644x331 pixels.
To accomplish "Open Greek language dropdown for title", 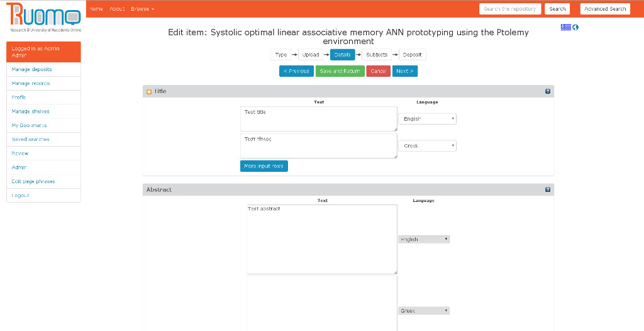I will pyautogui.click(x=427, y=146).
